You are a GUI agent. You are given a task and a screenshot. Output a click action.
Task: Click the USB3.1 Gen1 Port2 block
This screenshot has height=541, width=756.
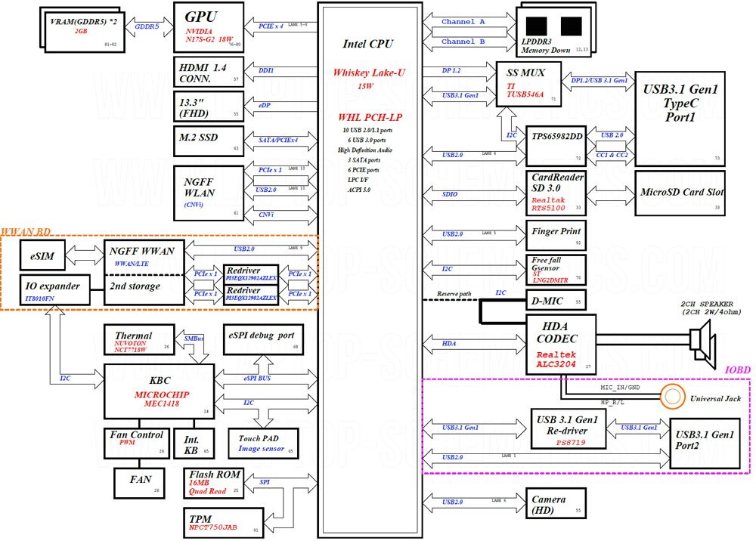(705, 444)
